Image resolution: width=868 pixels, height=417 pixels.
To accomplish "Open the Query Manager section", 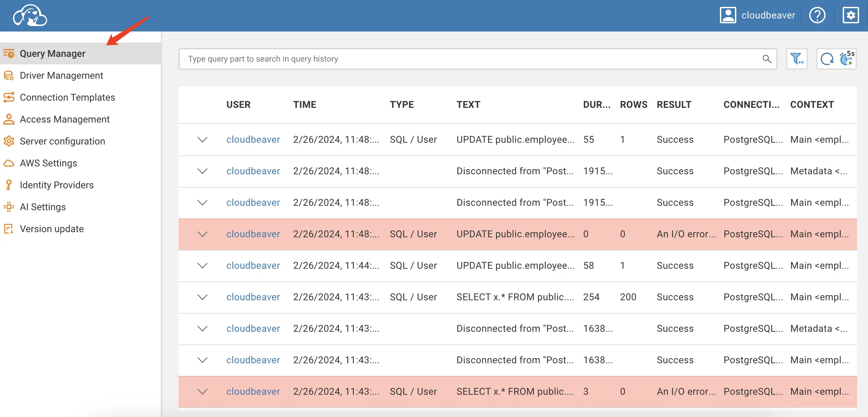I will tap(53, 53).
